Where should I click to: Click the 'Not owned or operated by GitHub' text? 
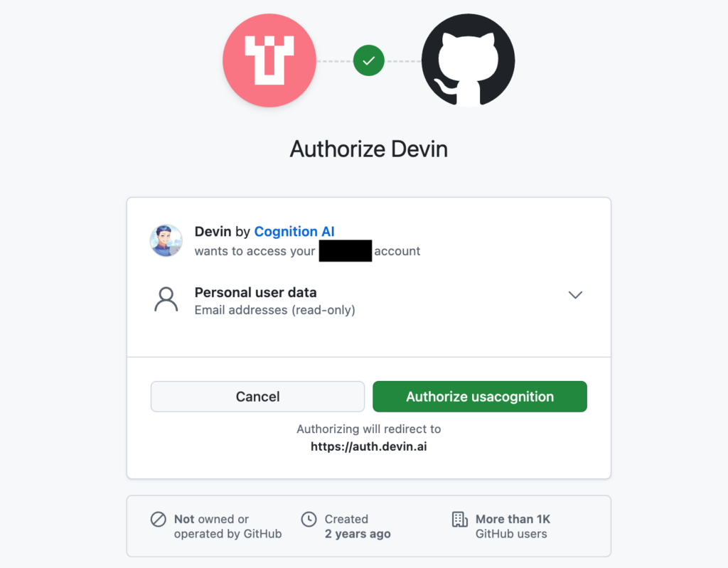click(x=227, y=526)
